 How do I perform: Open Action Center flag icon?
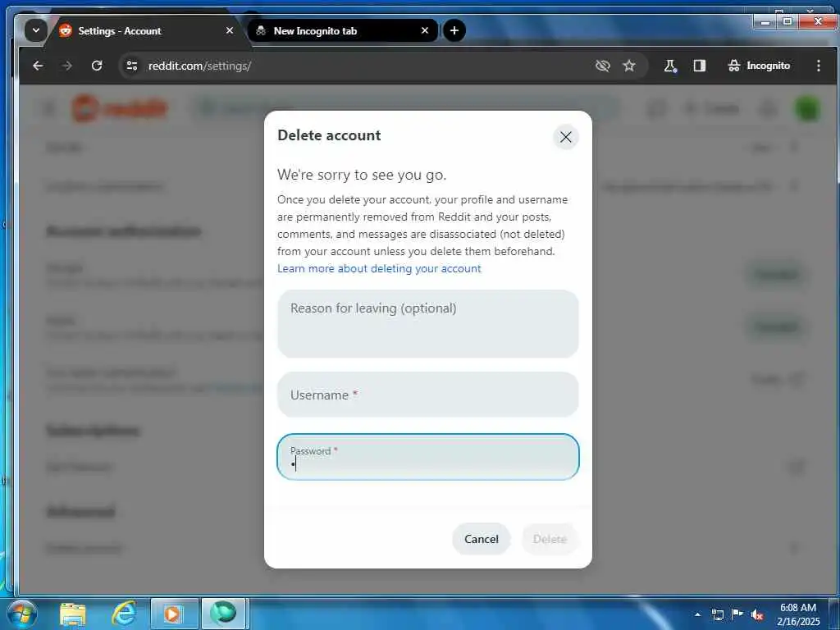[737, 614]
